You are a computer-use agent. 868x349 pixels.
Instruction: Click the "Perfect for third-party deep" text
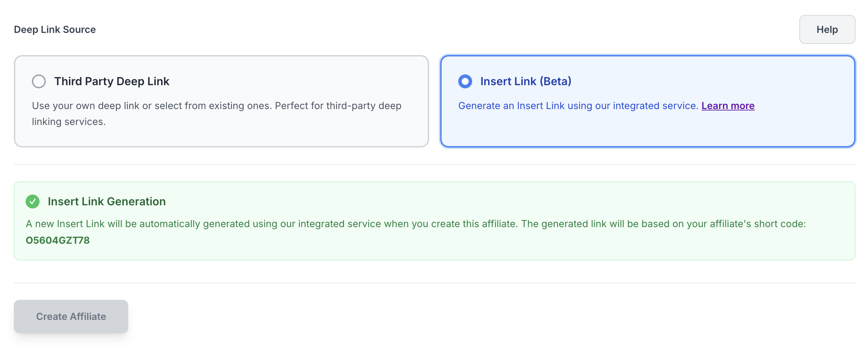tap(338, 106)
